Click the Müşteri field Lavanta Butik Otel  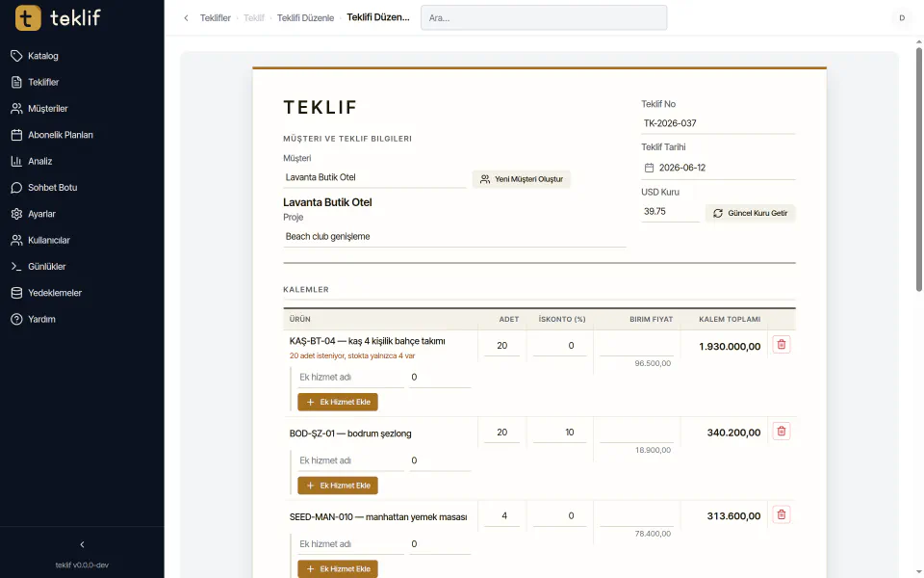click(x=374, y=177)
